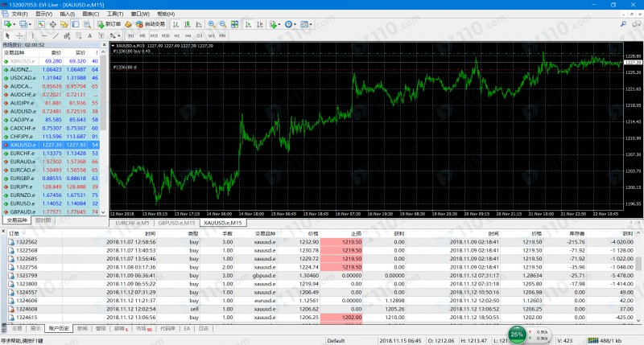644x345 pixels.
Task: Switch to the GBPUSD.e,M15 chart tab
Action: (x=178, y=222)
